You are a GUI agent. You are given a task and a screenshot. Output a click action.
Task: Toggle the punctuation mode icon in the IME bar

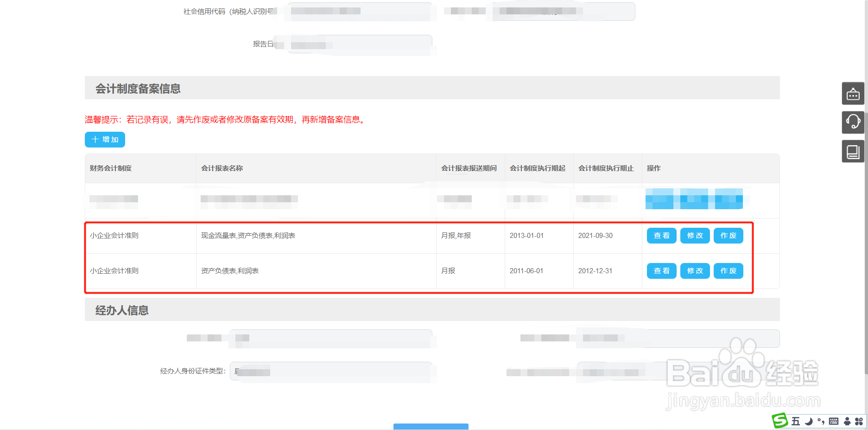[821, 421]
